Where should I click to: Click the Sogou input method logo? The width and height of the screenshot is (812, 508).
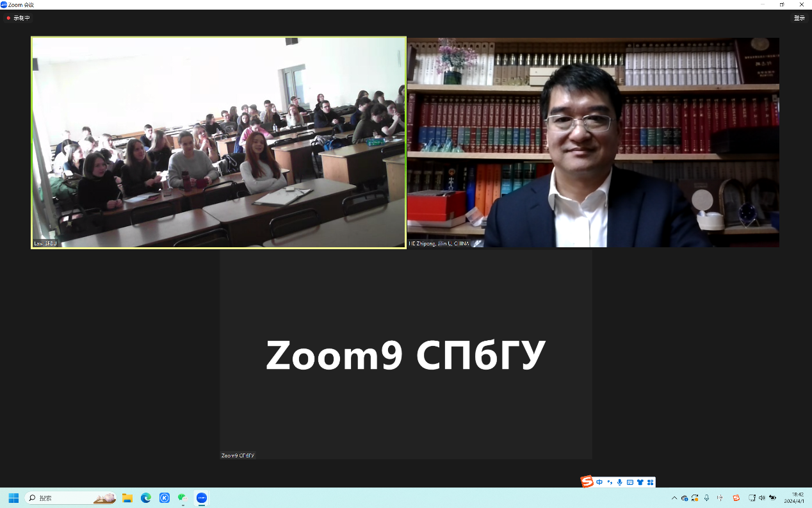pyautogui.click(x=587, y=482)
